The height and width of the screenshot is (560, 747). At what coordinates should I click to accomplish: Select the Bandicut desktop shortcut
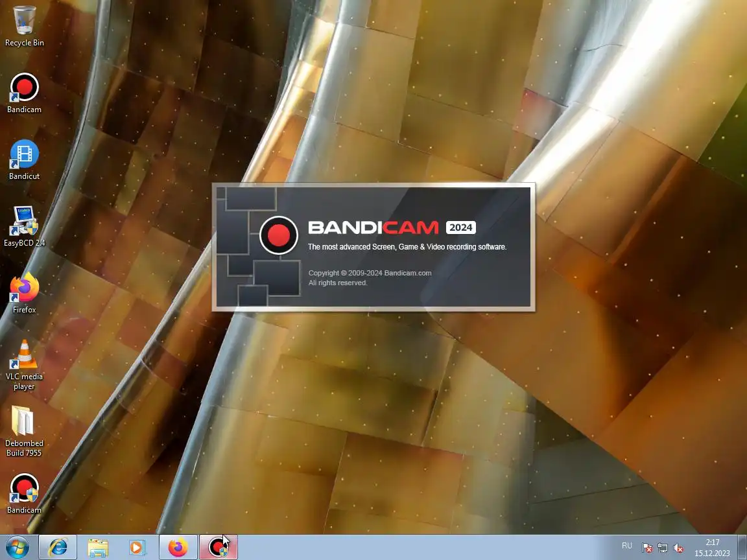coord(24,159)
